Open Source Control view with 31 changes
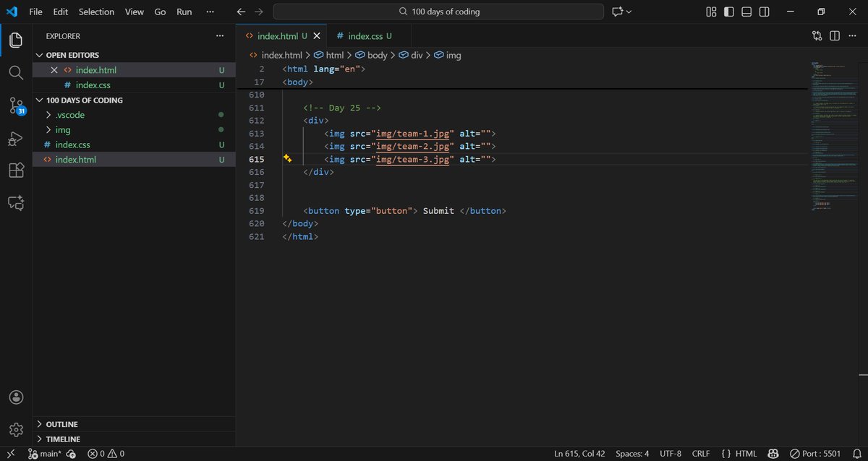The image size is (868, 461). pos(16,105)
